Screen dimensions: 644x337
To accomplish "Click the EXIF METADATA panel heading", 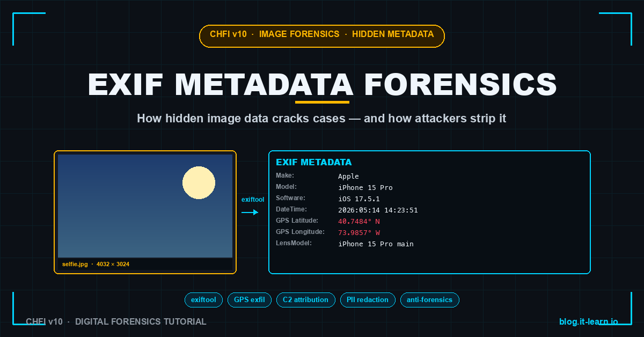I will click(x=313, y=162).
